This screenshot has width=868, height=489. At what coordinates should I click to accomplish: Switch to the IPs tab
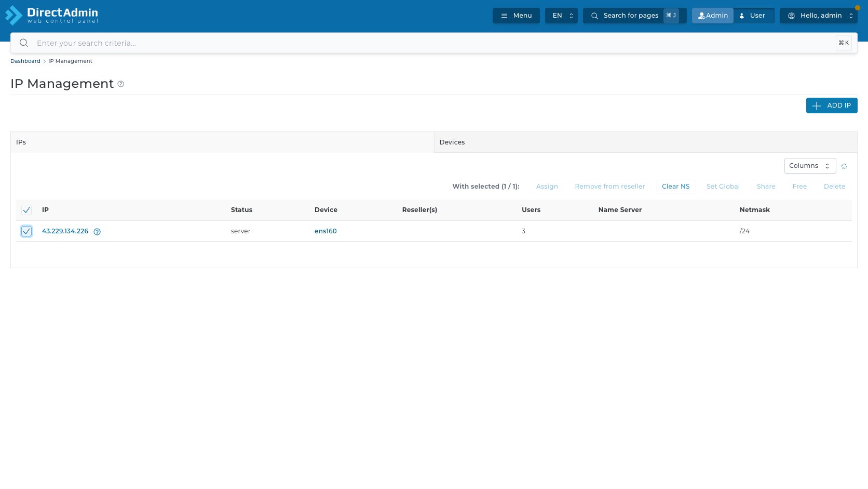point(222,142)
